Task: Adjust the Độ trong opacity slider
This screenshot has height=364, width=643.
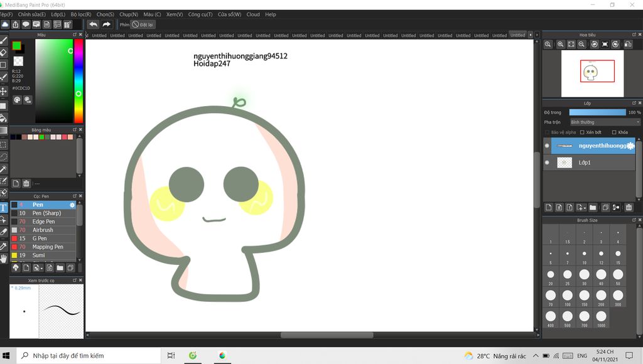Action: 598,112
